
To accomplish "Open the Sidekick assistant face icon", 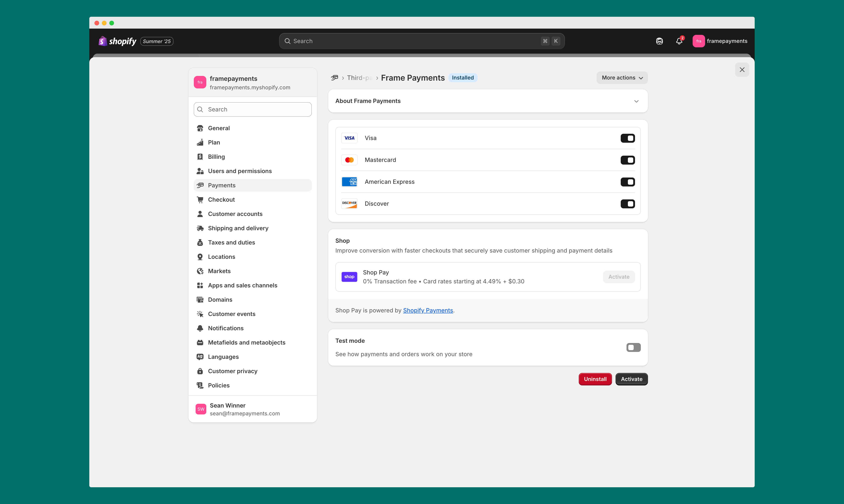I will point(659,41).
